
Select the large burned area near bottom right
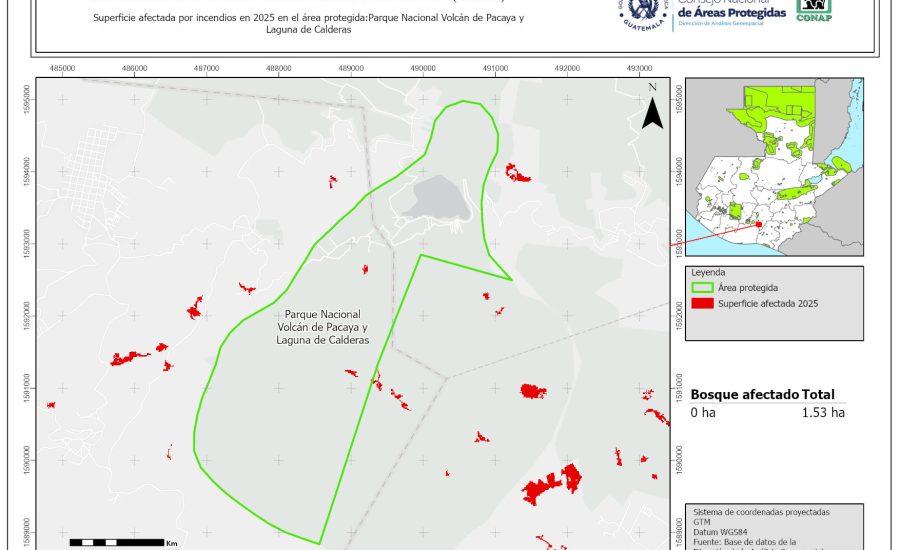click(551, 484)
